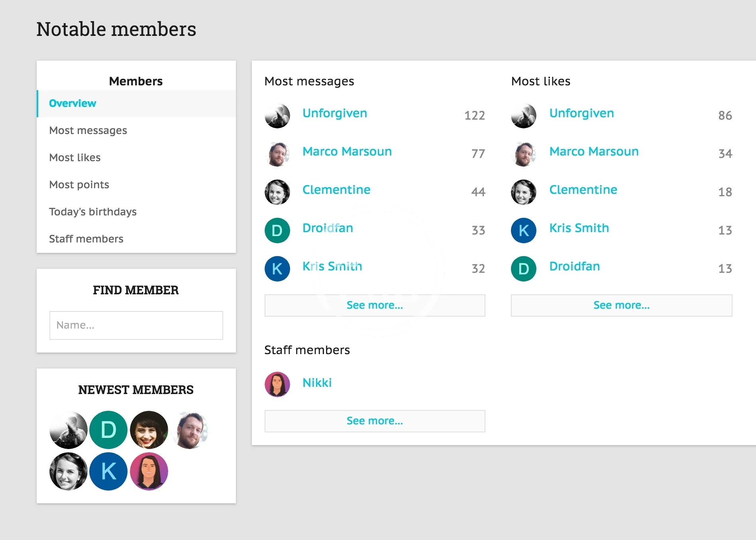
Task: Open Staff members in the sidebar menu
Action: click(x=86, y=239)
